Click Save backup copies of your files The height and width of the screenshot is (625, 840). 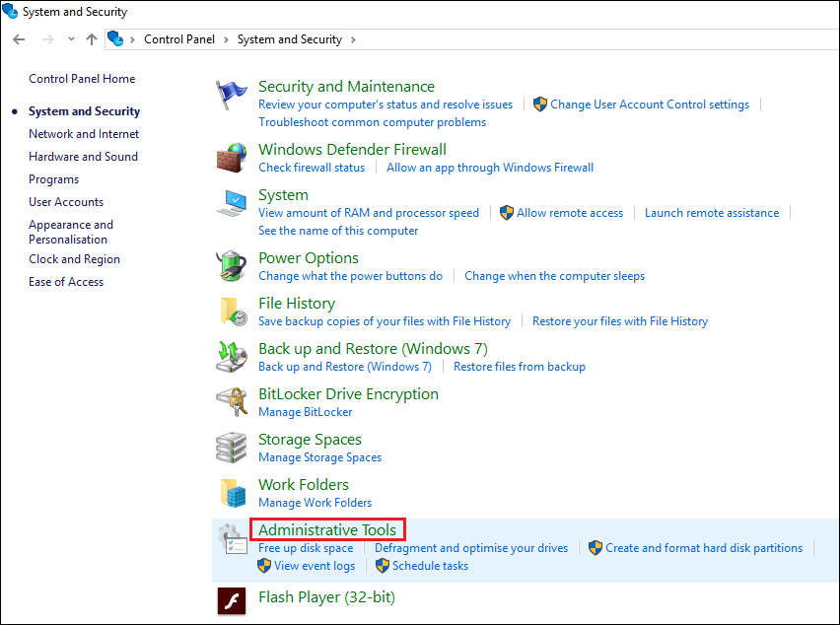(x=385, y=321)
